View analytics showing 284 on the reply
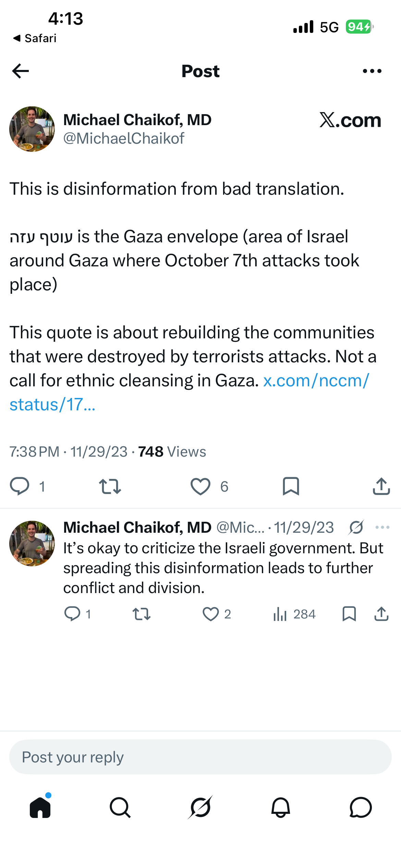The height and width of the screenshot is (868, 401). coord(294,614)
